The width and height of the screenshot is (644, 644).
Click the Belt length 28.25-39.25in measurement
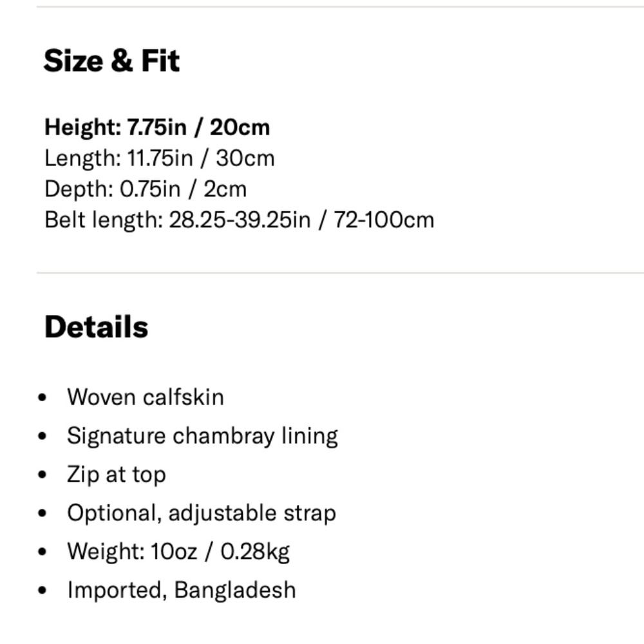pyautogui.click(x=239, y=220)
